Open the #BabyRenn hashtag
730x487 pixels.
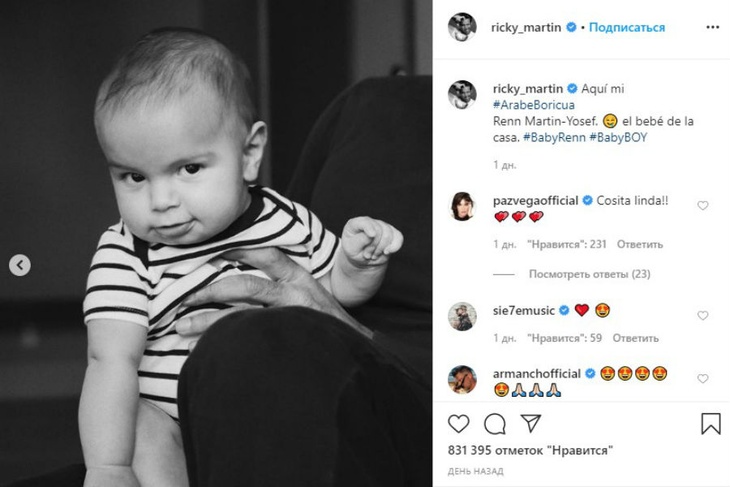554,137
